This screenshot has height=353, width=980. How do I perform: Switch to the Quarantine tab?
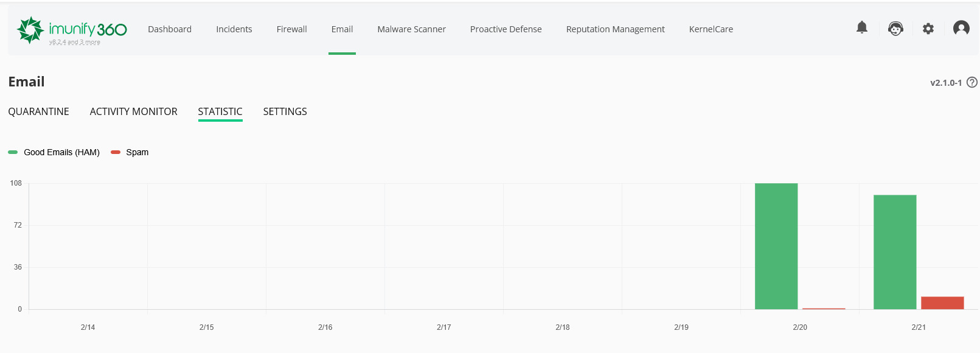[x=39, y=111]
